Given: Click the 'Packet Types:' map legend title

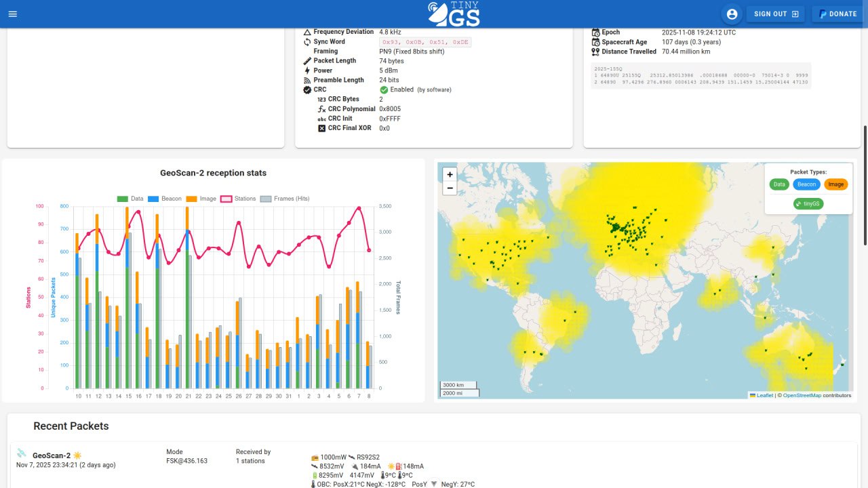Looking at the screenshot, I should pos(808,172).
